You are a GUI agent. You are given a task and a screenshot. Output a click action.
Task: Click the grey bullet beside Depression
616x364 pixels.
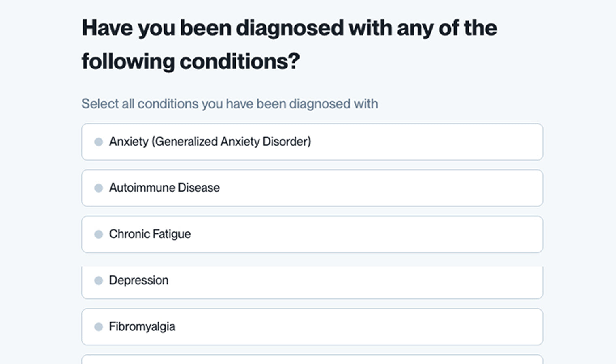pyautogui.click(x=98, y=281)
